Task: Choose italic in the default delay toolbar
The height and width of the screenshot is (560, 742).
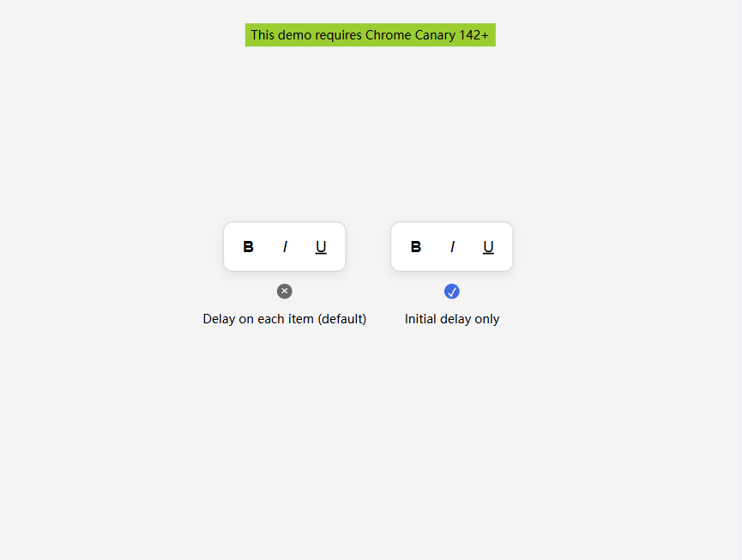Action: pos(285,246)
